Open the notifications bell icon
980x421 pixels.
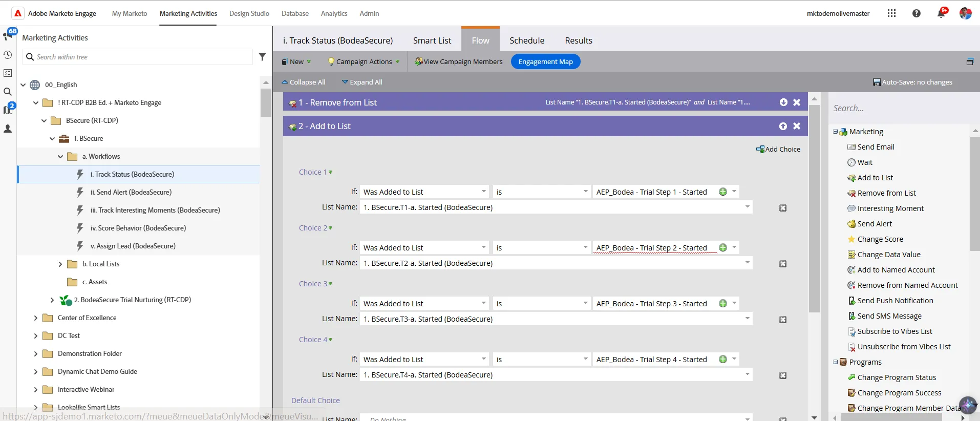point(941,13)
